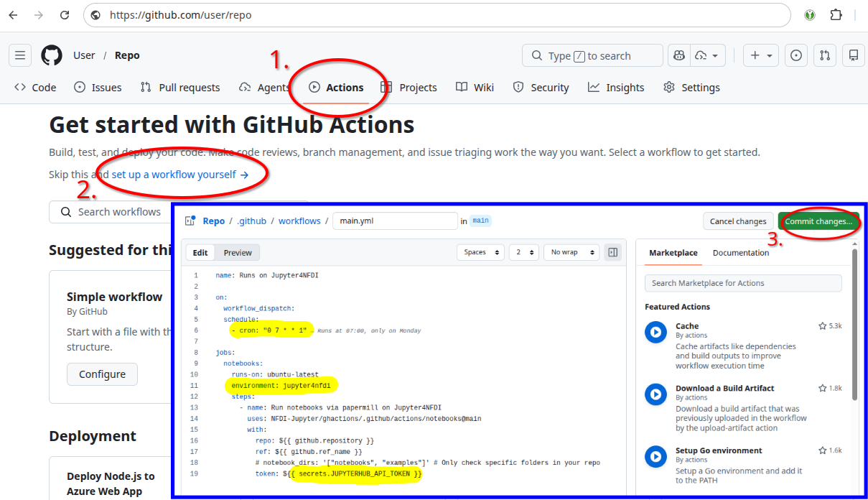The image size is (868, 500).
Task: Open pull requests icon in top bar
Action: tap(825, 55)
